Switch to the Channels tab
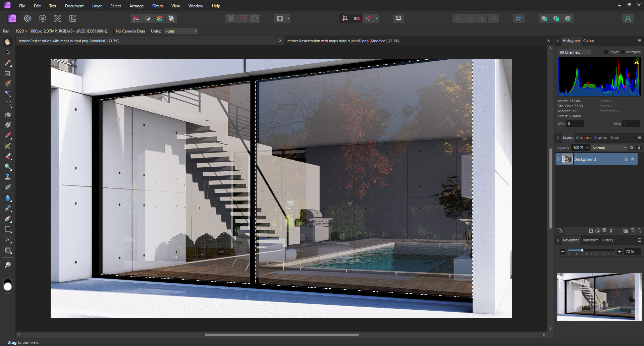644x346 pixels. click(583, 137)
